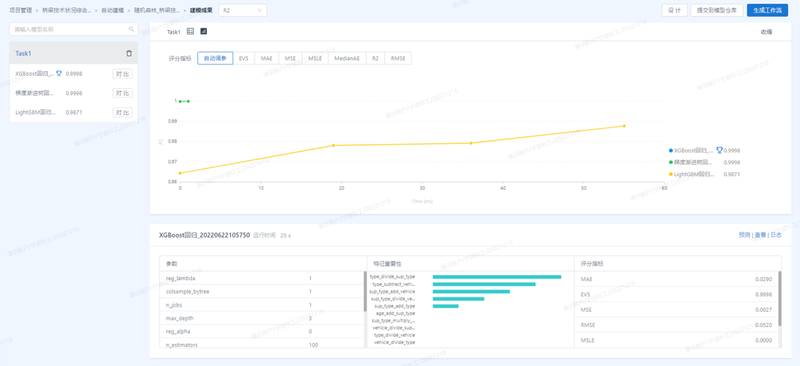Viewport: 800px width, 366px height.
Task: Toggle the XGBoost series legend dot
Action: (x=670, y=151)
